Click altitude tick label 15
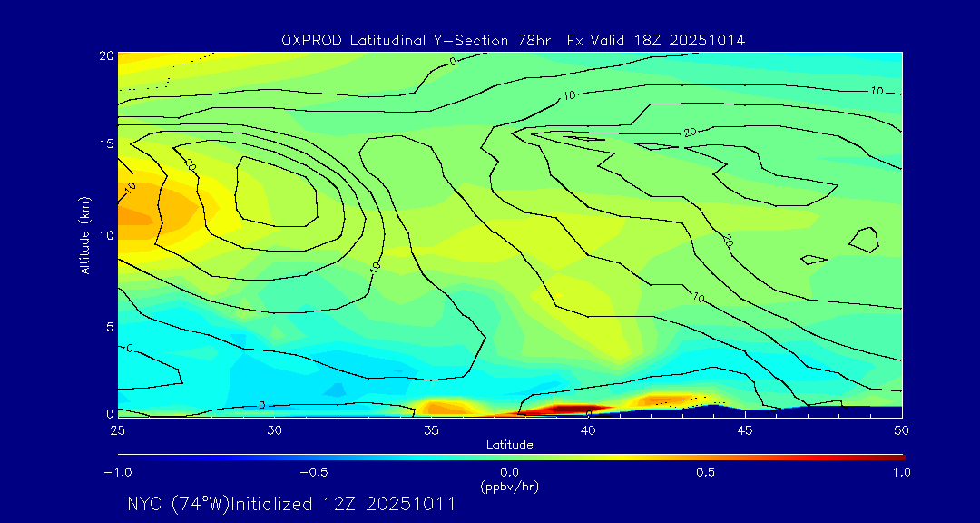The image size is (980, 523). [x=107, y=143]
